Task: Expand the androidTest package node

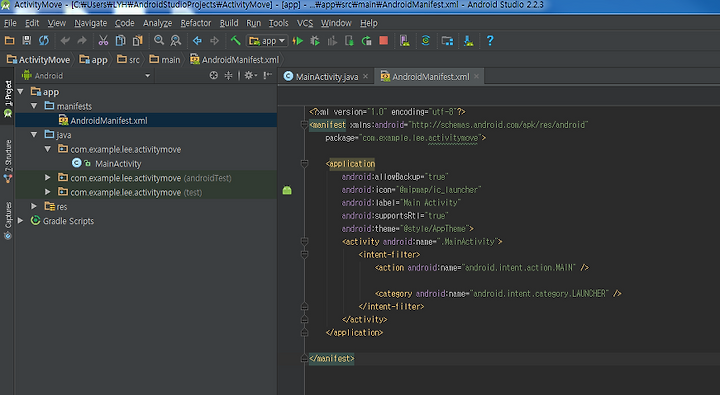Action: point(48,177)
